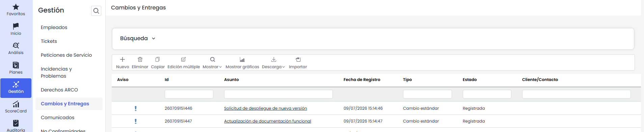Open the Análisis sidebar icon
The height and width of the screenshot is (132, 644).
point(16,46)
